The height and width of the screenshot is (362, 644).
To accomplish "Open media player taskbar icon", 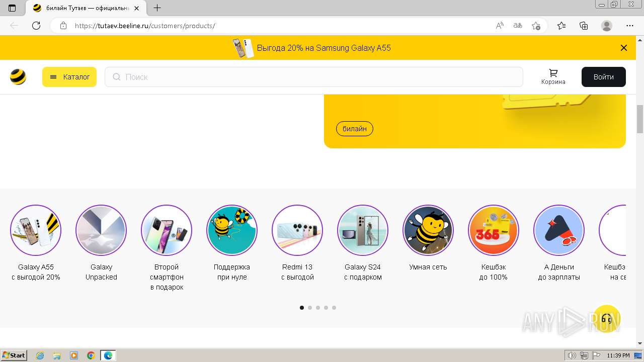I will click(74, 355).
